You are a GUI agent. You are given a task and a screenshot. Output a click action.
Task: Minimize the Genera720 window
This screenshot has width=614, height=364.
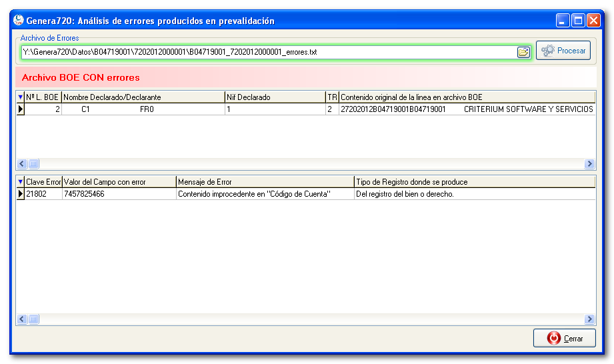tap(562, 21)
